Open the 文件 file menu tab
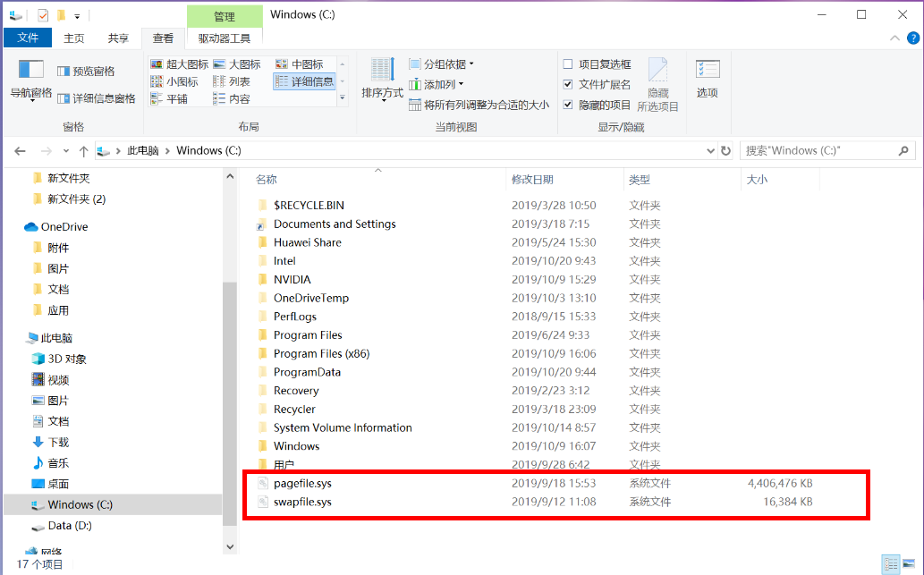The height and width of the screenshot is (575, 924). (28, 38)
